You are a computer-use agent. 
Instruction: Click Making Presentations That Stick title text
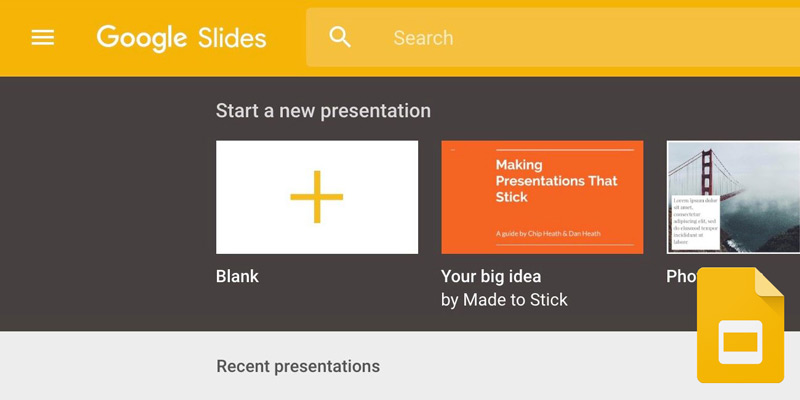coord(556,181)
